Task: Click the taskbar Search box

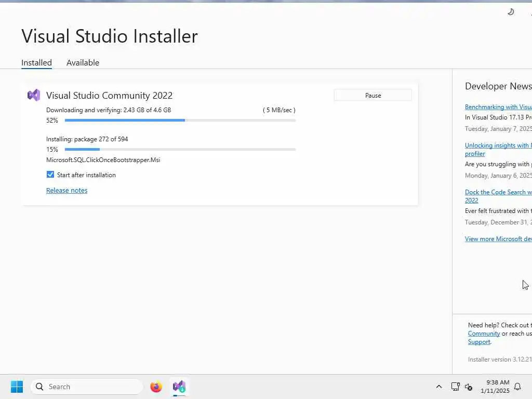Action: click(x=87, y=387)
